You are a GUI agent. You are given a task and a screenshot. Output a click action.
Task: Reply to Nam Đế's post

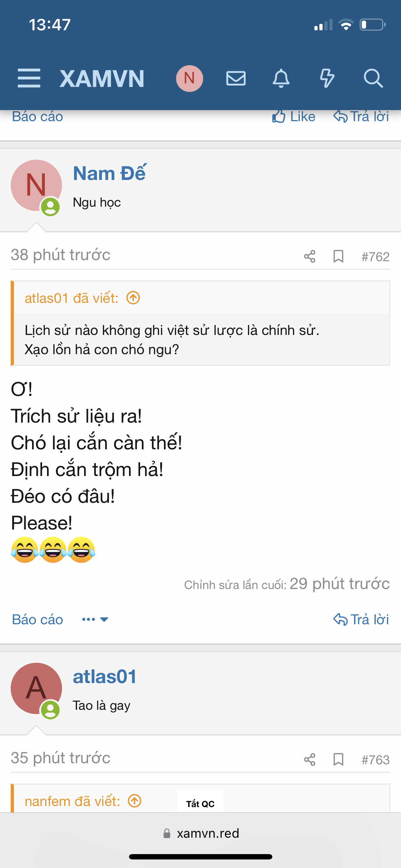click(x=361, y=619)
